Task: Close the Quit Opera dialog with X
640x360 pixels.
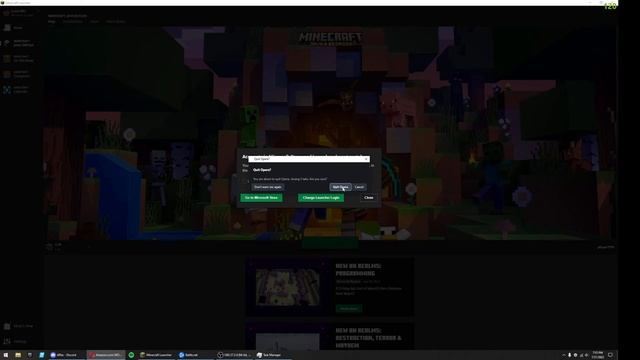Action: click(x=366, y=159)
